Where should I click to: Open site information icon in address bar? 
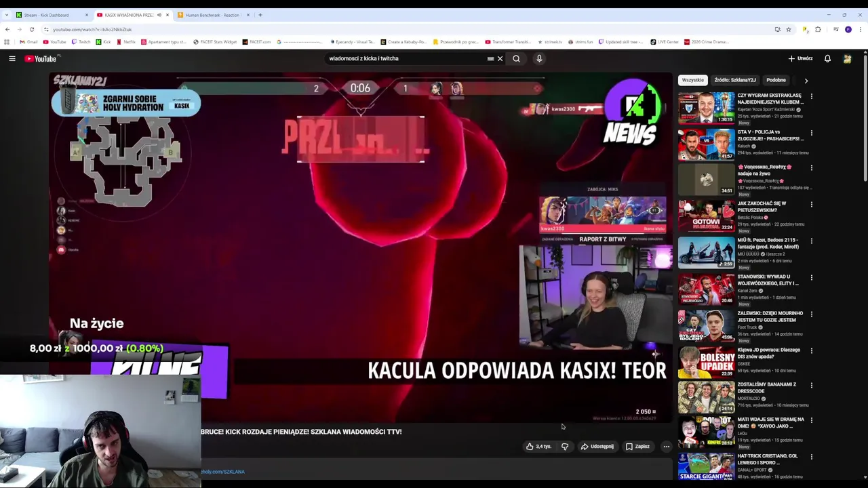tap(46, 29)
